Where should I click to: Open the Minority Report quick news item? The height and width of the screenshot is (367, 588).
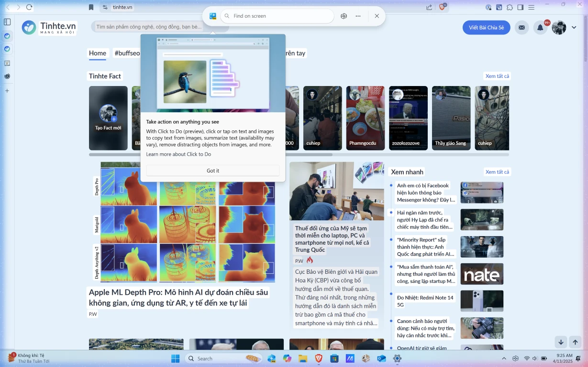click(426, 247)
